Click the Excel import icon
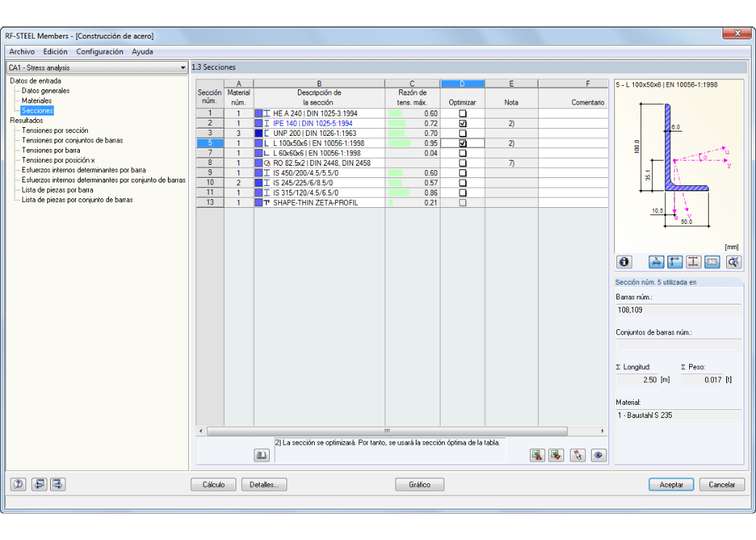Image resolution: width=756 pixels, height=540 pixels. (x=556, y=455)
